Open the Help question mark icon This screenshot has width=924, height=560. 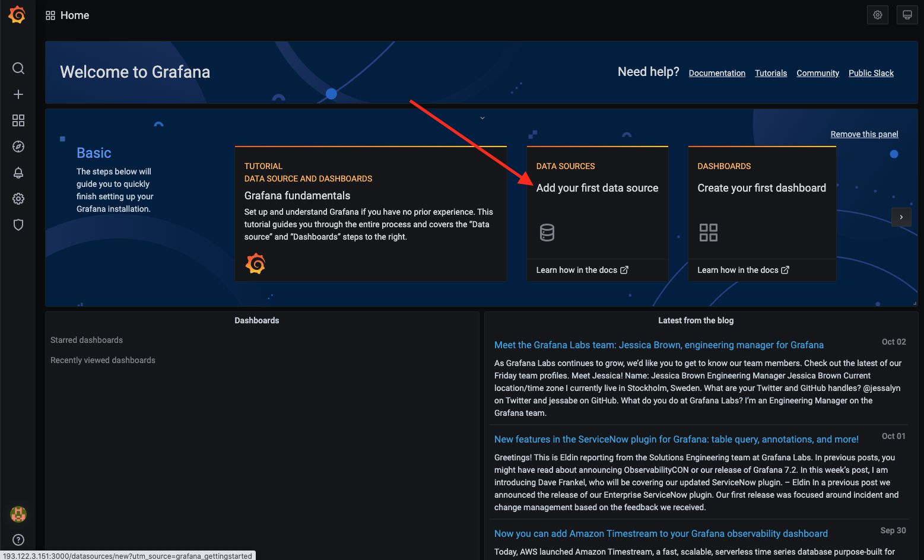18,540
